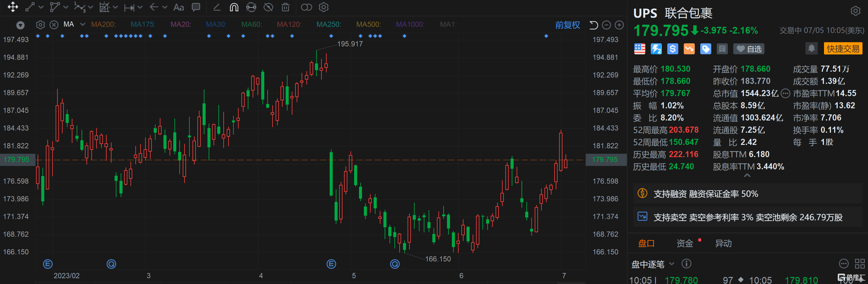The width and height of the screenshot is (868, 284).
Task: Select the Aa text annotation tool
Action: click(x=179, y=7)
